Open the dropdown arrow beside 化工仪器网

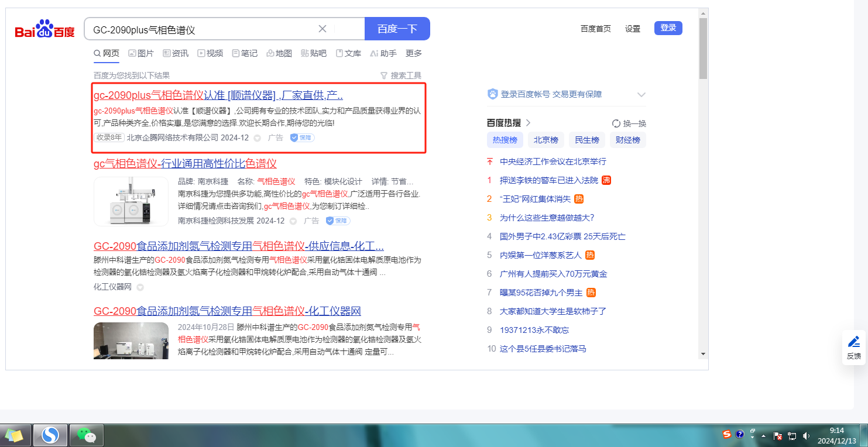[140, 287]
